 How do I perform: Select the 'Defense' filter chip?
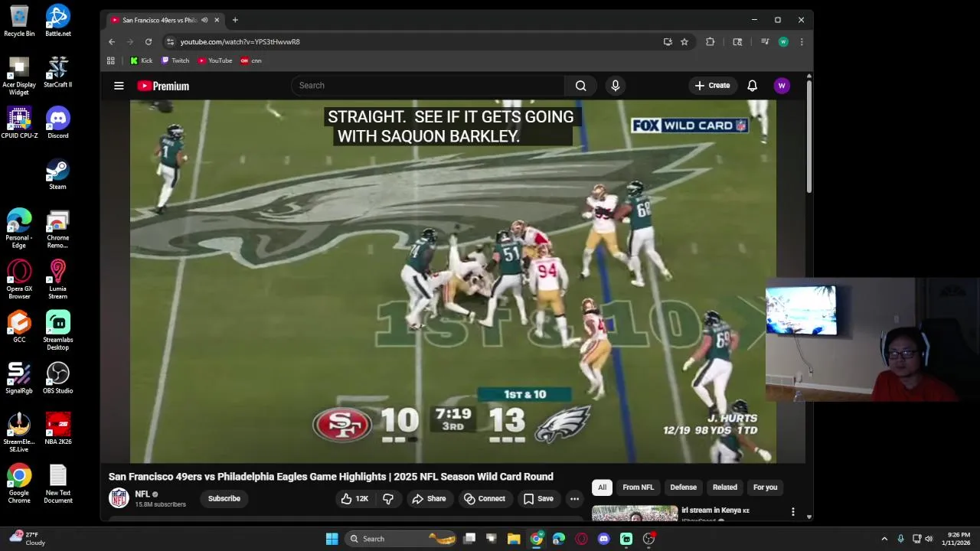(683, 487)
